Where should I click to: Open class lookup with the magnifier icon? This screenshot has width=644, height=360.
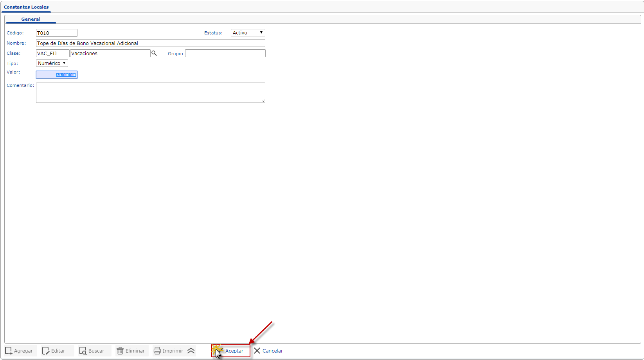(154, 53)
